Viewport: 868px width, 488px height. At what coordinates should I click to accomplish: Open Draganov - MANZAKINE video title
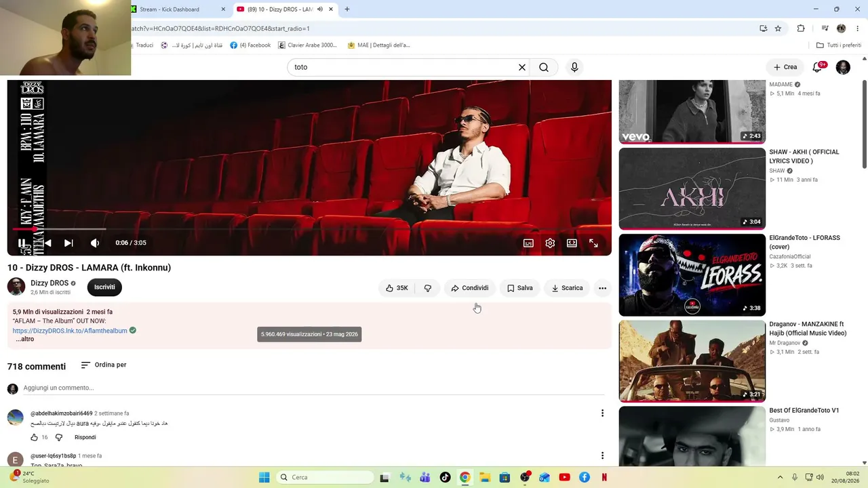coord(808,329)
